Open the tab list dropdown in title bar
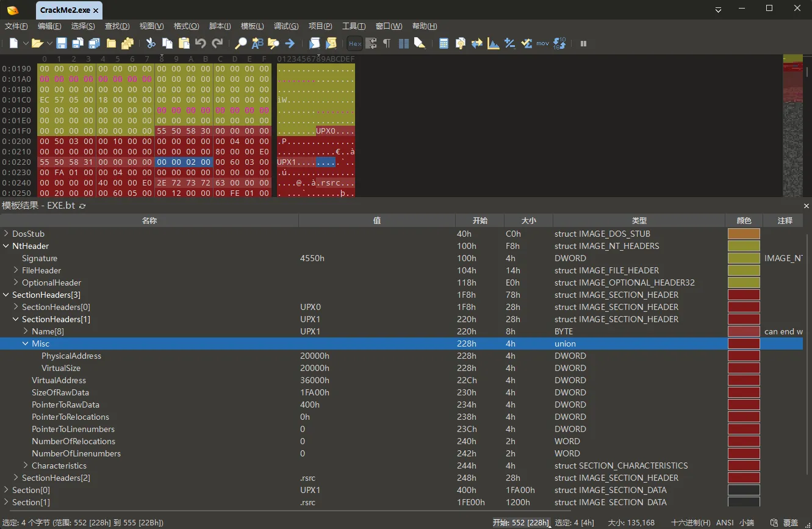Screen dimensions: 812x529 click(x=719, y=9)
